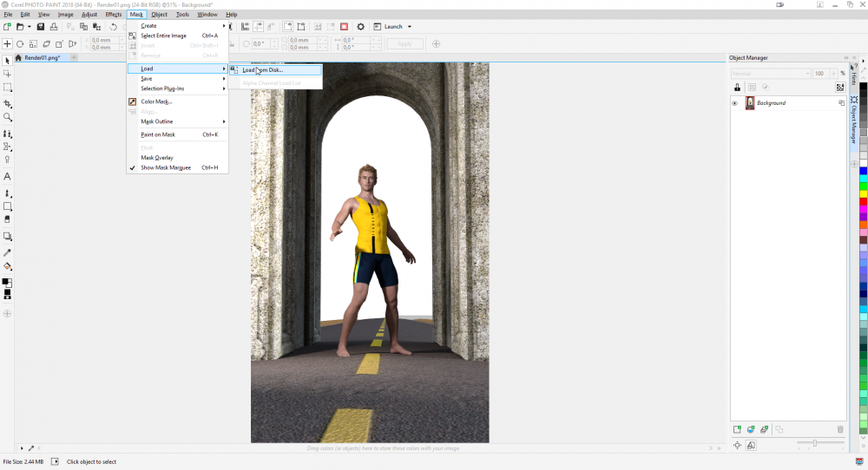Screen dimensions: 868x470
Task: Select the Zoom magnifier tool
Action: click(7, 116)
